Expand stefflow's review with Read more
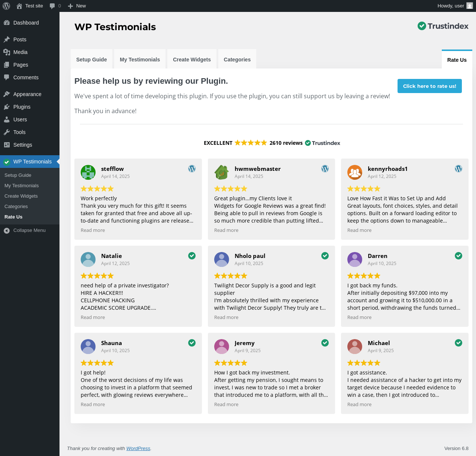476x456 pixels. [93, 230]
